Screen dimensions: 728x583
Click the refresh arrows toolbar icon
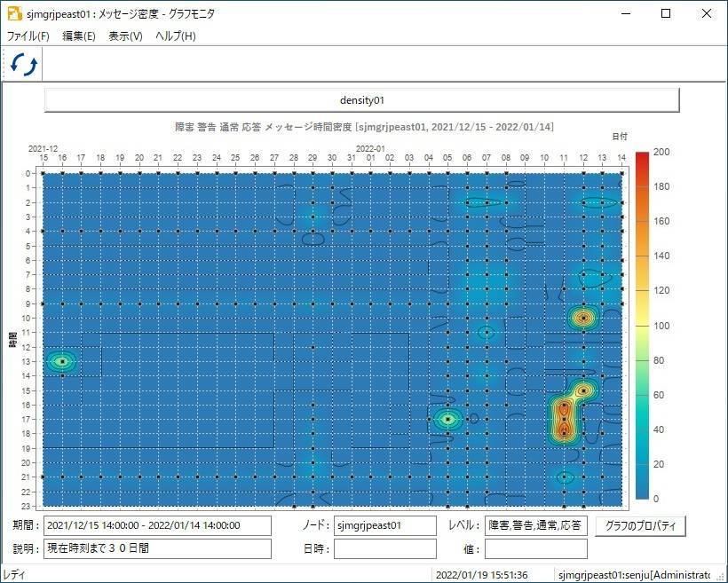24,65
